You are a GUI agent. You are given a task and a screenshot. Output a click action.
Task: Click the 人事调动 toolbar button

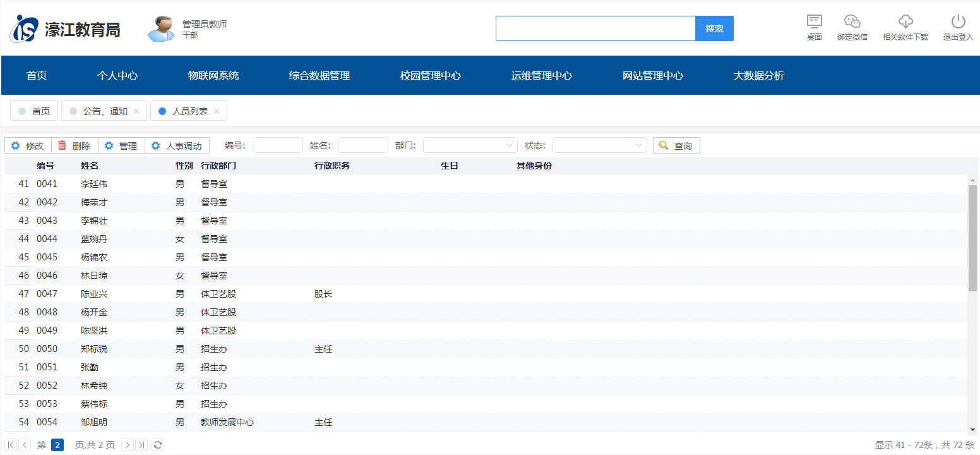pyautogui.click(x=177, y=146)
